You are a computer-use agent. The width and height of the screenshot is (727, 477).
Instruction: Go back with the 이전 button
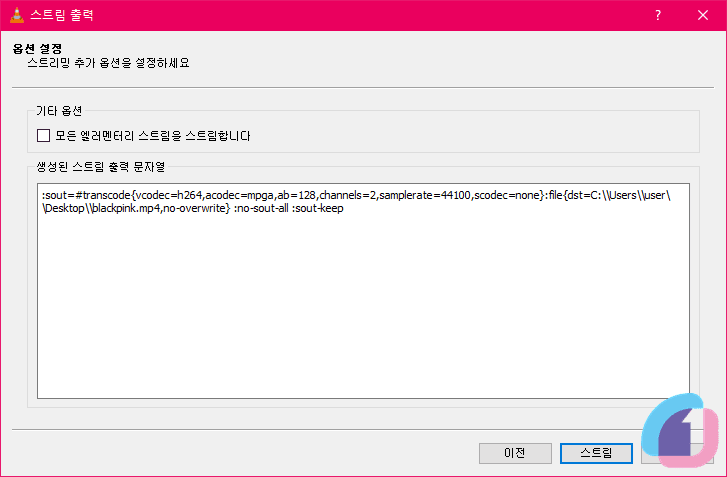(515, 453)
